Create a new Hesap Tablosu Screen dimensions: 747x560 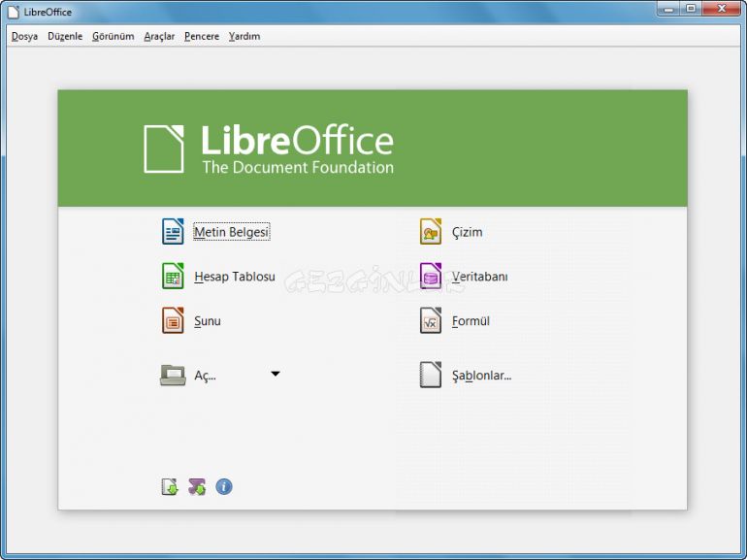[x=235, y=277]
